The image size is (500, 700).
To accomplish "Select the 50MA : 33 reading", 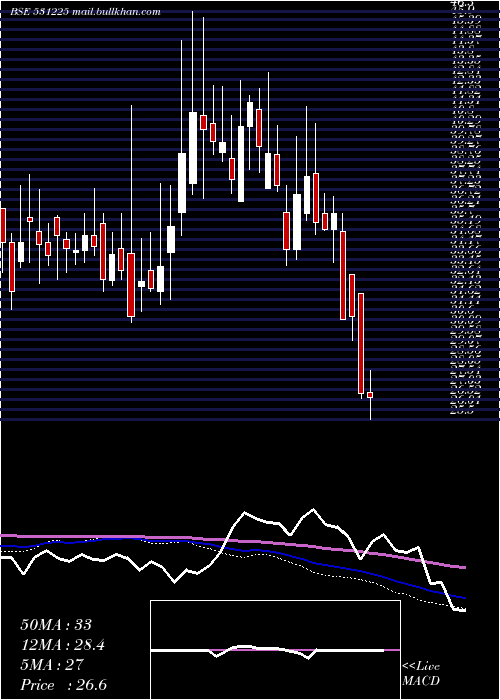I will pyautogui.click(x=56, y=625).
